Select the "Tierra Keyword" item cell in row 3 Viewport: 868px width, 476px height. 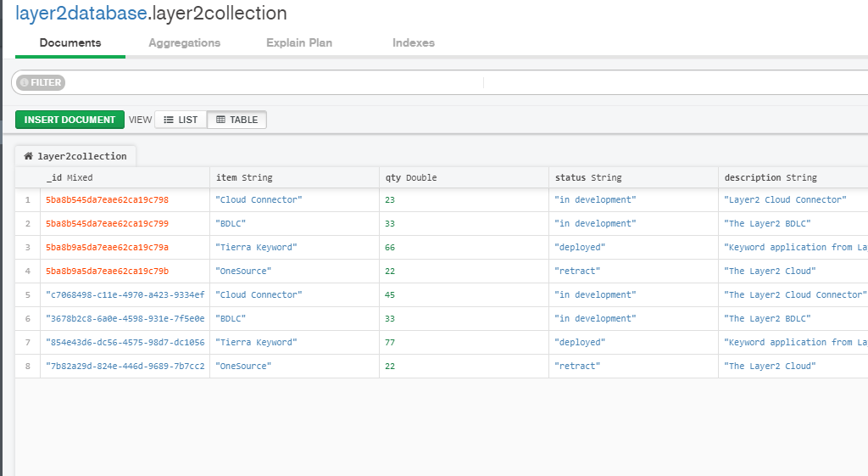pos(256,248)
